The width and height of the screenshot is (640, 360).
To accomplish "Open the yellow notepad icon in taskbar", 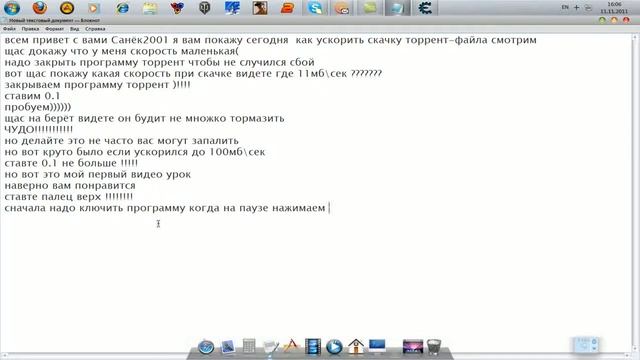I will (150, 8).
